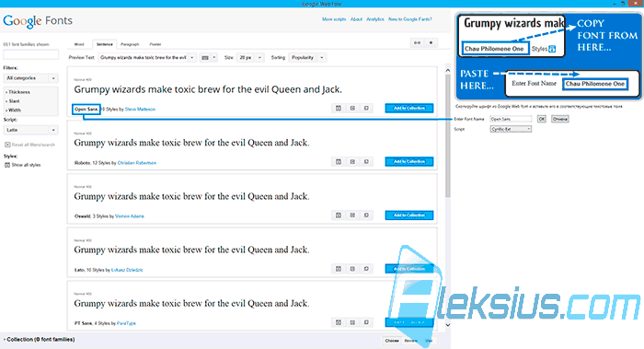Expand the Slant filter
644x349 pixels.
click(x=13, y=101)
